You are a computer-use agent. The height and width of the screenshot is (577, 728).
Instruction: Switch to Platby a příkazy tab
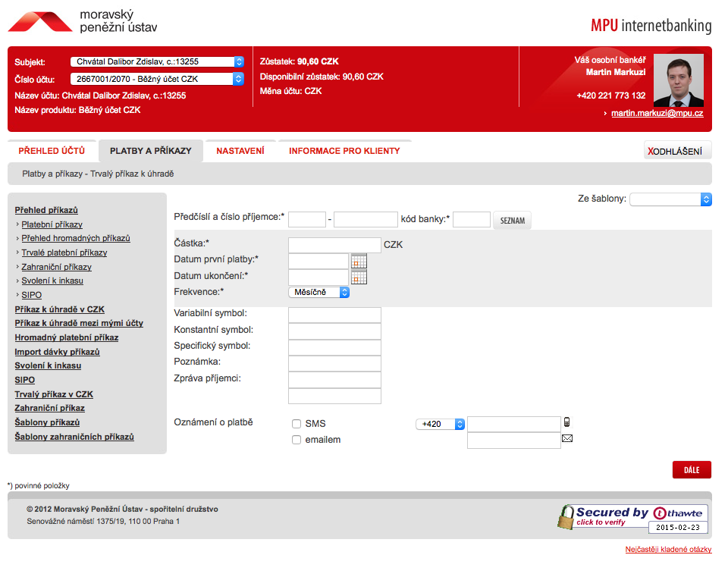pos(151,151)
